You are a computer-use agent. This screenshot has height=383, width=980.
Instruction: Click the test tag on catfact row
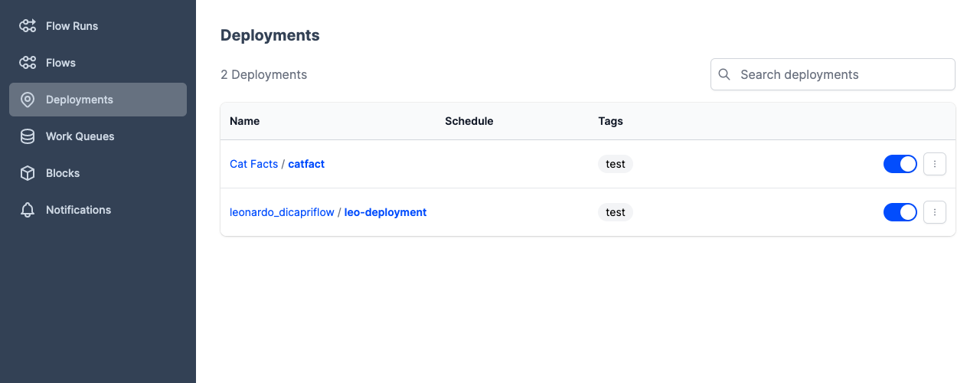point(616,164)
